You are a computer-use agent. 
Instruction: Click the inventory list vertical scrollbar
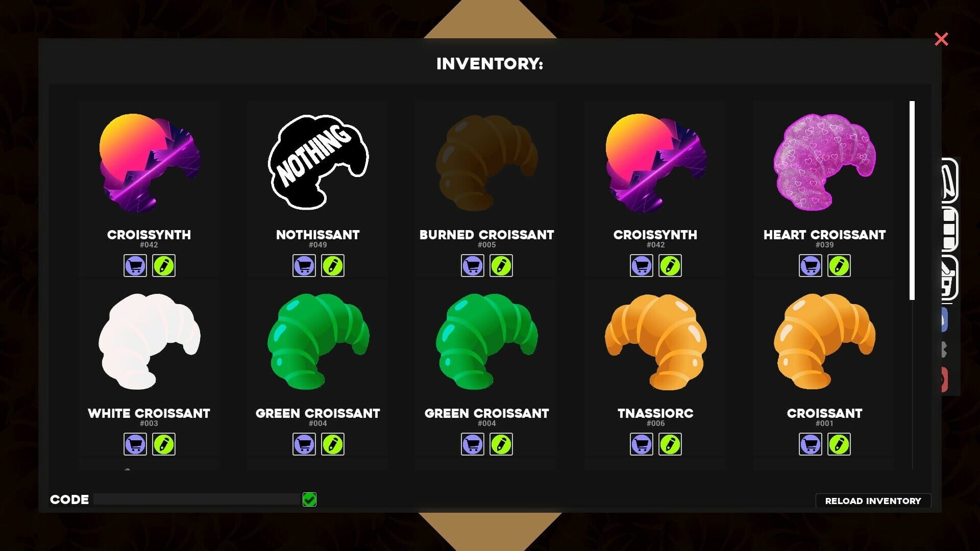pyautogui.click(x=912, y=201)
